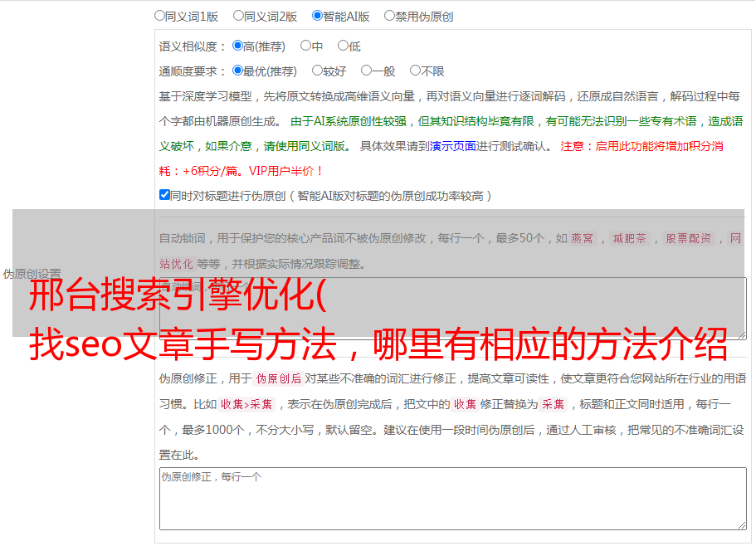The height and width of the screenshot is (546, 756).
Task: Click the resize handle of 自动锁词 textarea
Action: pos(741,334)
